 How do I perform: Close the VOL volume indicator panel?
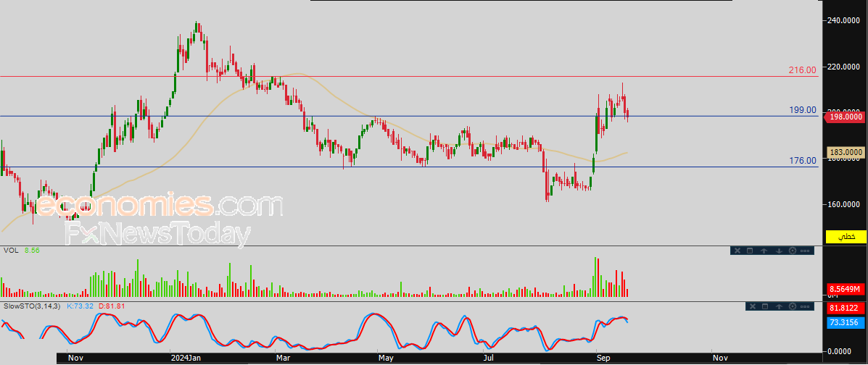[737, 251]
